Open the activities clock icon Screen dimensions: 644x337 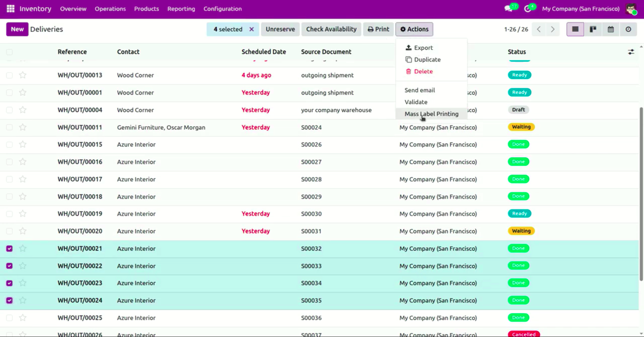(528, 9)
